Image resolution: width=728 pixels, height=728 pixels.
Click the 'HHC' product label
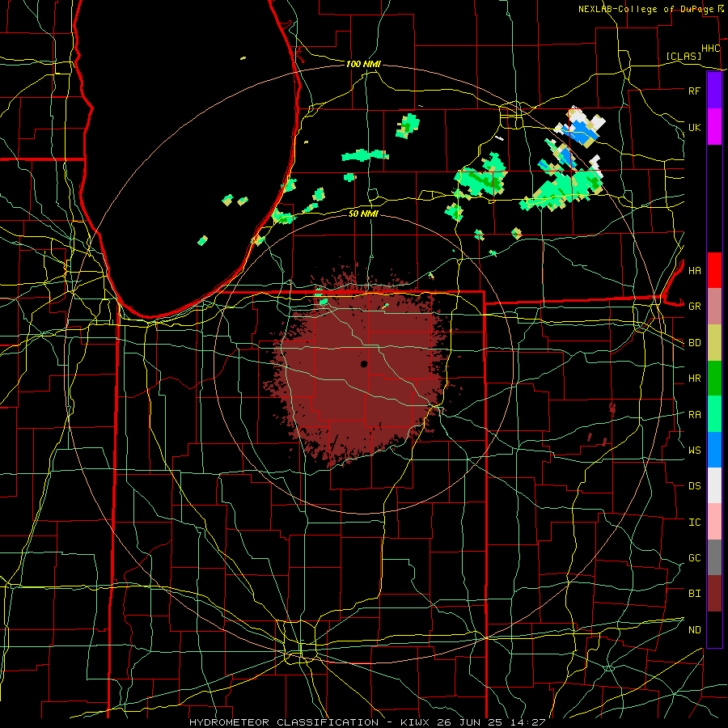click(x=711, y=49)
